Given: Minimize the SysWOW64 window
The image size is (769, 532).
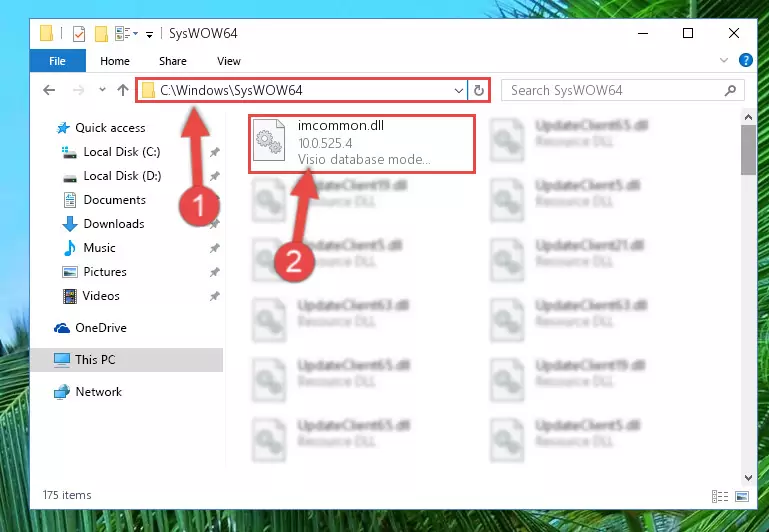Looking at the screenshot, I should (643, 33).
